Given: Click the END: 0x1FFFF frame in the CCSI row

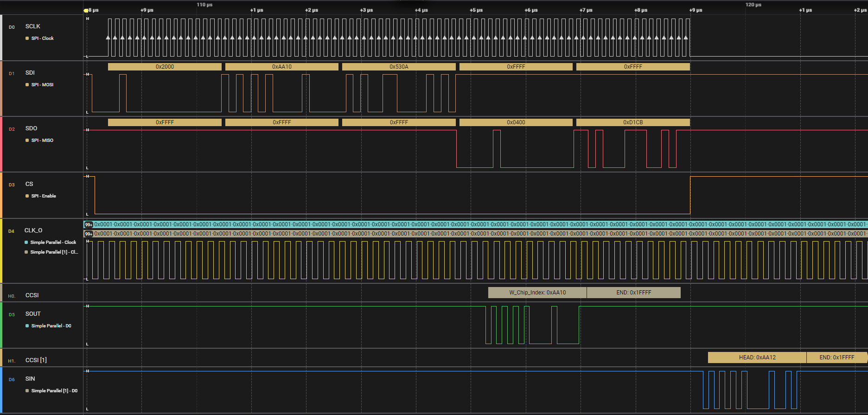Looking at the screenshot, I should click(633, 293).
